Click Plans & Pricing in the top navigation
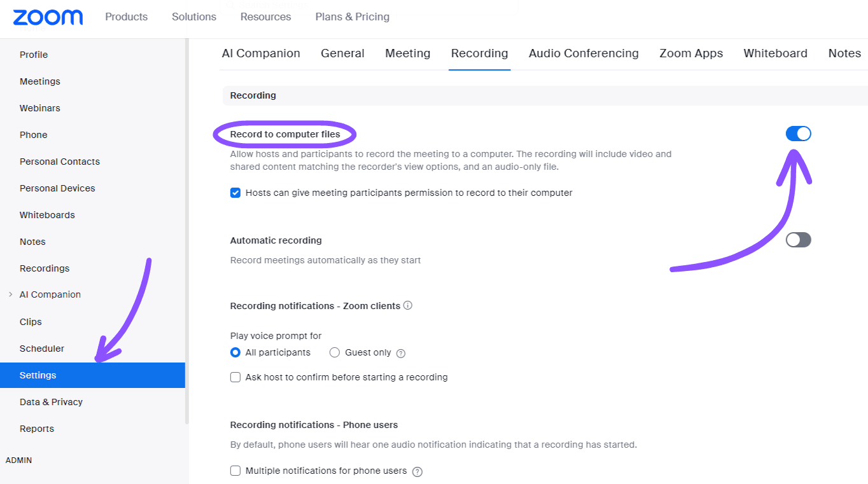Image resolution: width=868 pixels, height=484 pixels. tap(352, 17)
